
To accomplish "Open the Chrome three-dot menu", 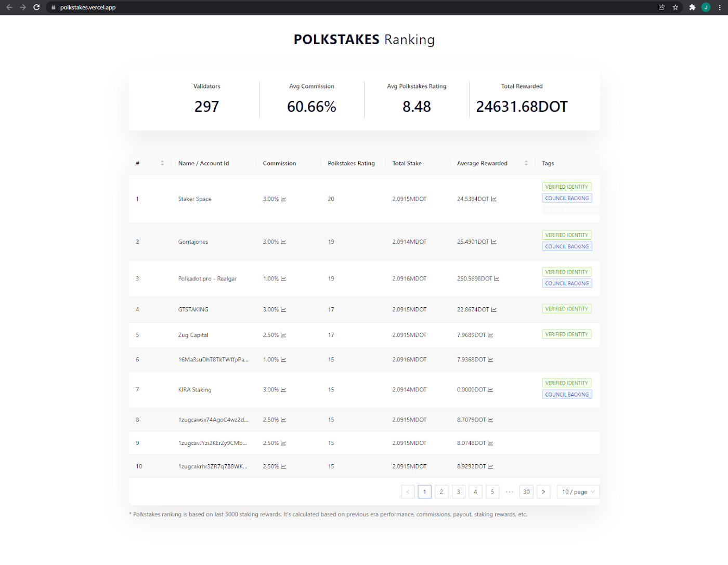I will pyautogui.click(x=720, y=7).
